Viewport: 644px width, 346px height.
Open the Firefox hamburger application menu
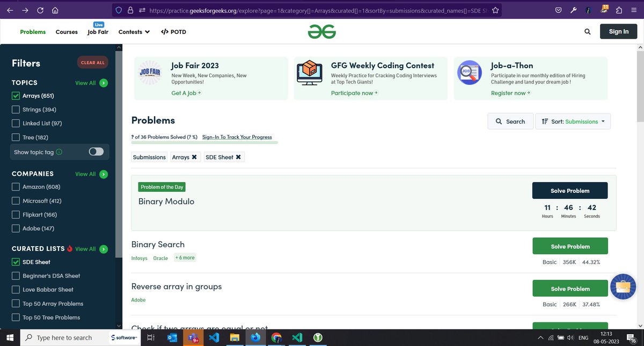tap(634, 10)
